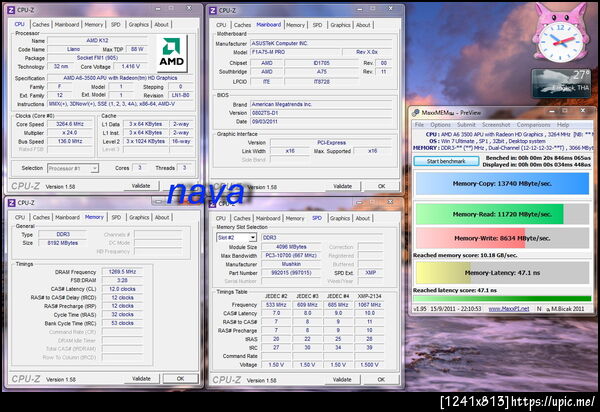This screenshot has width=600, height=412.
Task: Open the Graphics tab in the SPD window
Action: [340, 218]
